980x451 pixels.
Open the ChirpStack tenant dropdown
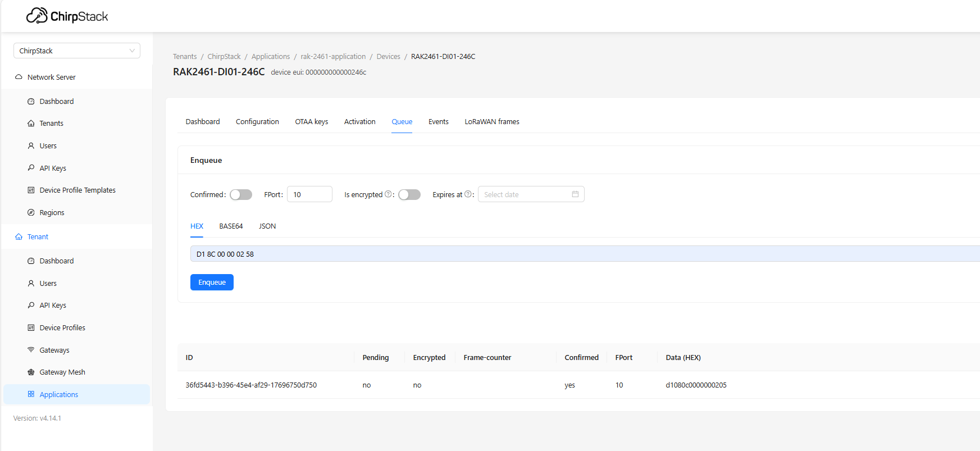pos(77,51)
